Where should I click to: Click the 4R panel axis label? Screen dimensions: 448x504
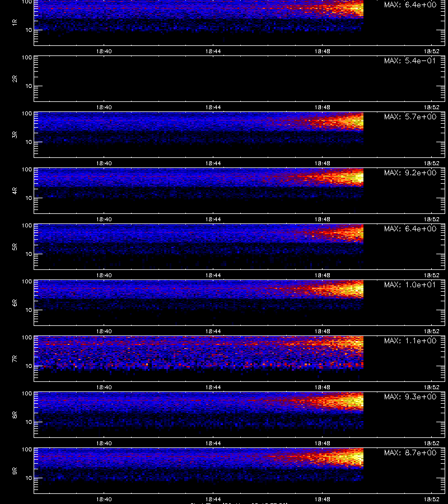(x=15, y=190)
